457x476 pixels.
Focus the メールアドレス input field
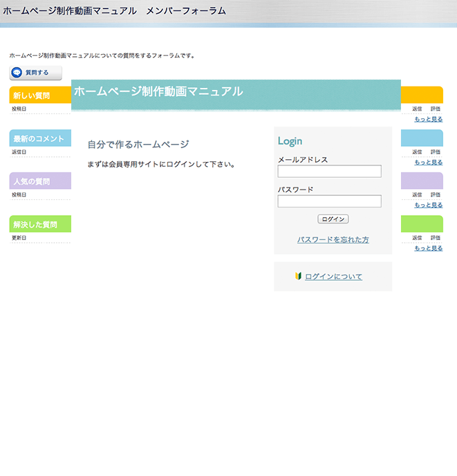(329, 171)
